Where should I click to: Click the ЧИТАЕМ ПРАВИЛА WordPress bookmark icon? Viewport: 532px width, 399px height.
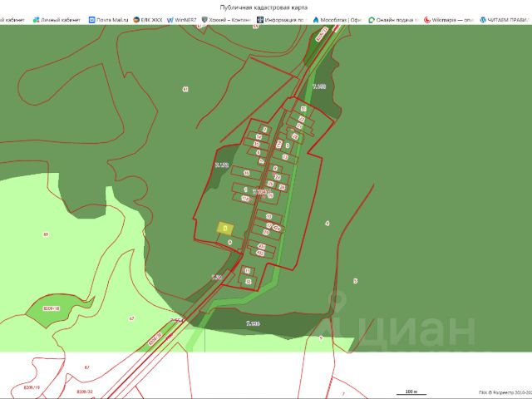tap(483, 20)
